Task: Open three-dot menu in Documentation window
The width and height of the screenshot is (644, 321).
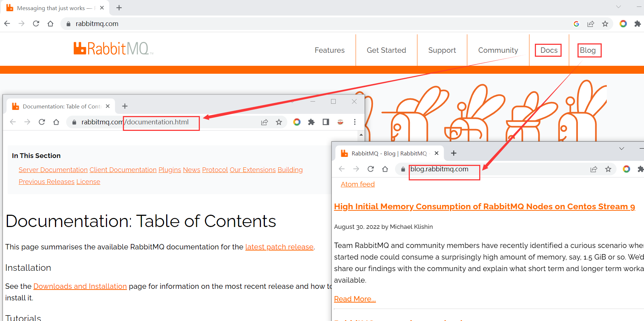Action: [355, 122]
